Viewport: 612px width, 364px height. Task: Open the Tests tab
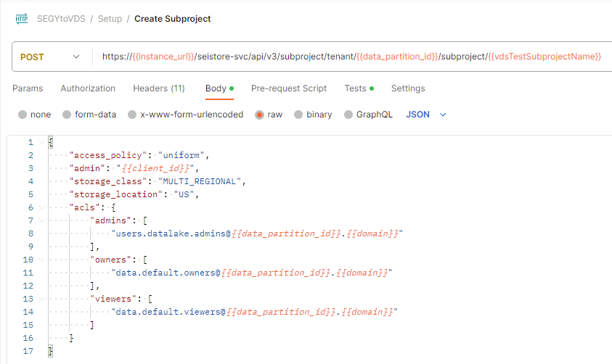tap(359, 88)
